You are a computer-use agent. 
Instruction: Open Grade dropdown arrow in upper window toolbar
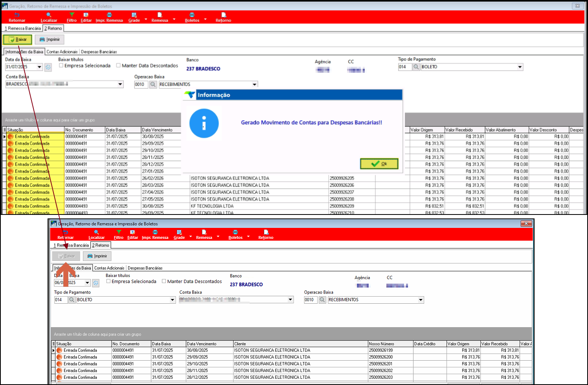point(146,19)
